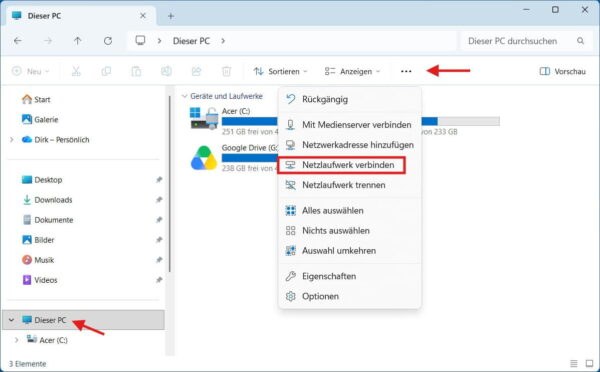Click chevron after Dieser PC in address bar
Viewport: 600px width, 372px height.
[223, 41]
